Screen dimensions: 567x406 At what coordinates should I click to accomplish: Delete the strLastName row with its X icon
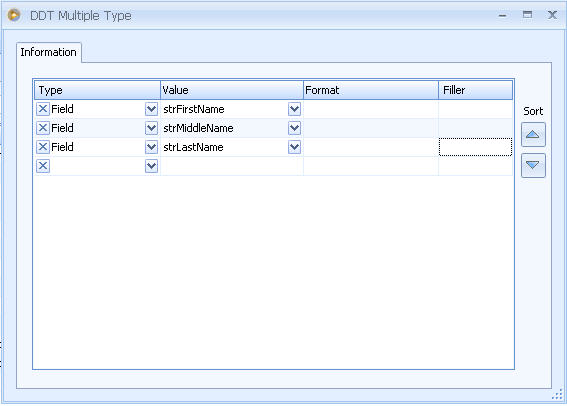click(x=43, y=147)
